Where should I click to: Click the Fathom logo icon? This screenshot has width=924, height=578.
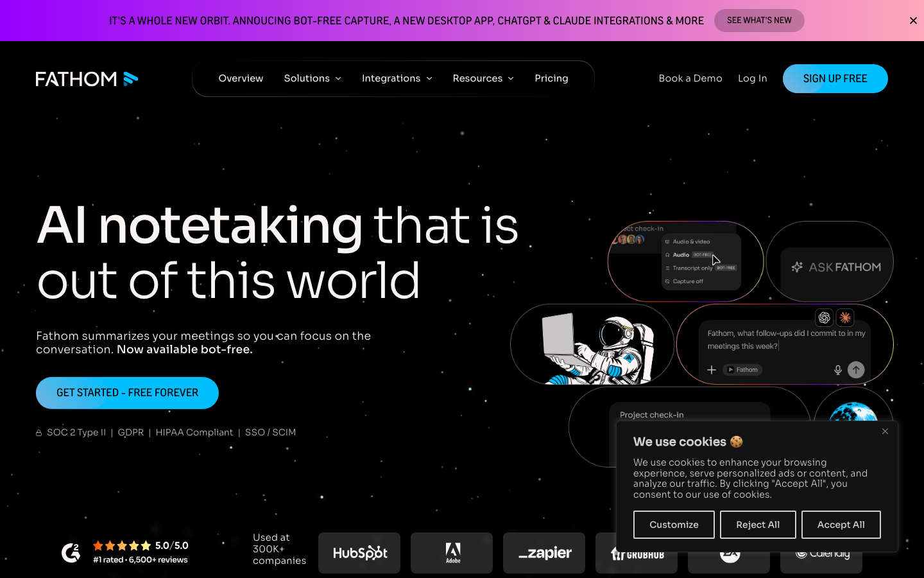tap(87, 78)
